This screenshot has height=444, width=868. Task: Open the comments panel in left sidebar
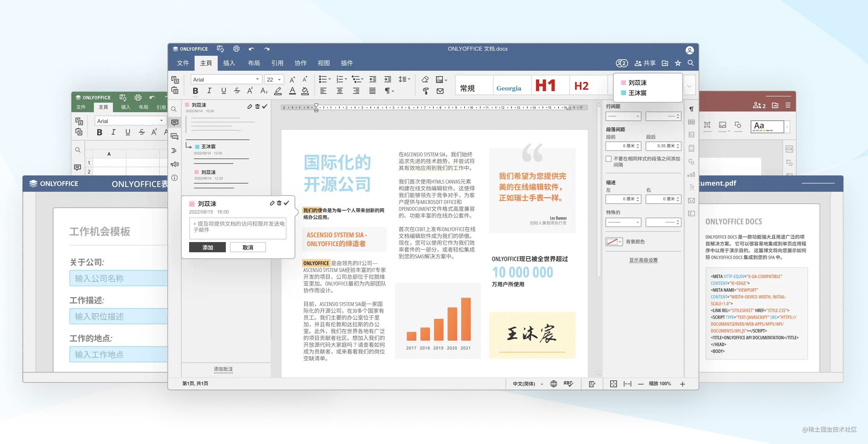175,122
